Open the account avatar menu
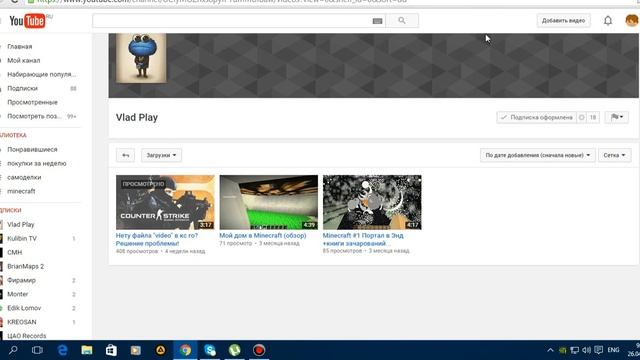640x360 pixels. [632, 20]
